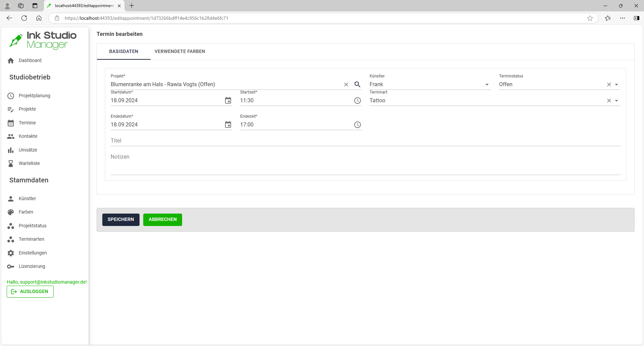This screenshot has height=346, width=644.
Task: Click the Lizenzierung key icon
Action: 11,267
